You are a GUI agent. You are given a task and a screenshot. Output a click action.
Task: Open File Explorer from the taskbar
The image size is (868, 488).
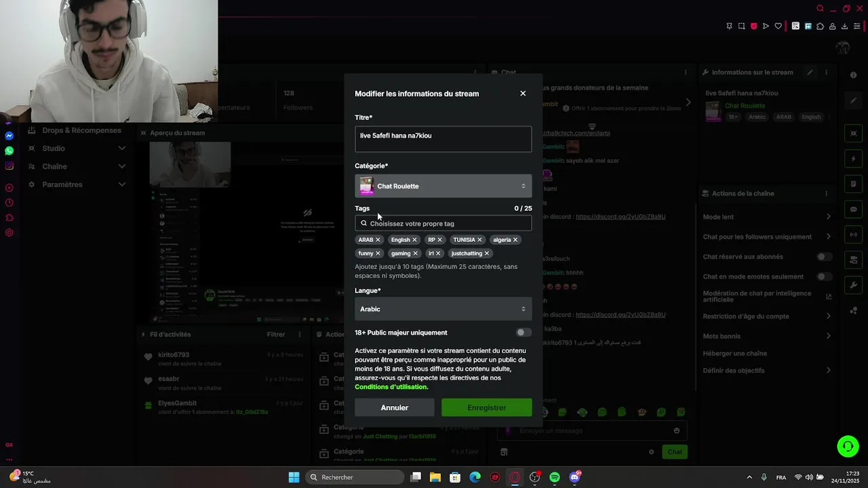coord(435,477)
